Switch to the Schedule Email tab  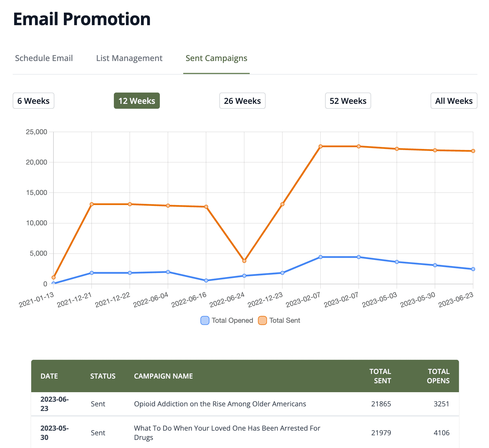tap(44, 58)
